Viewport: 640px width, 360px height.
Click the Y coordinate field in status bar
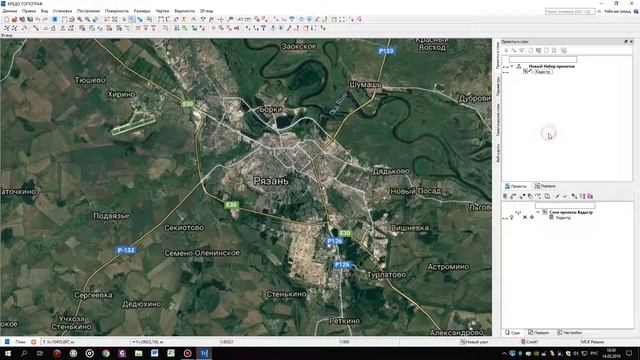[x=173, y=342]
